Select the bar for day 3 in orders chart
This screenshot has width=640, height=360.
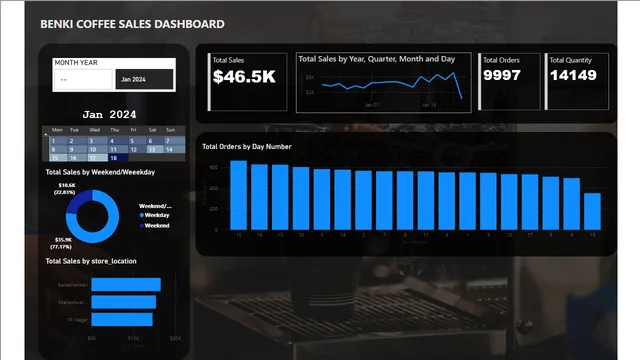[x=322, y=199]
